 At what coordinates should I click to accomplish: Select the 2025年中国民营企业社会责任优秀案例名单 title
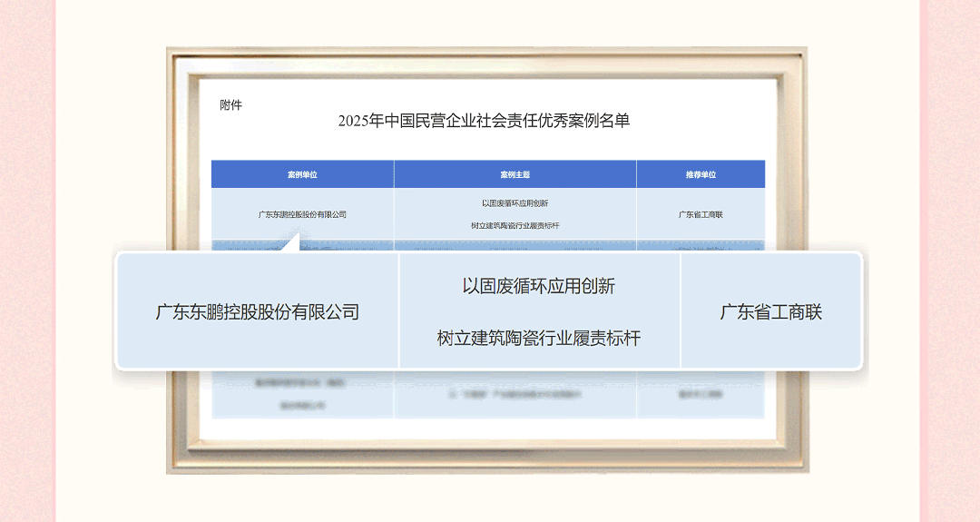[x=484, y=121]
